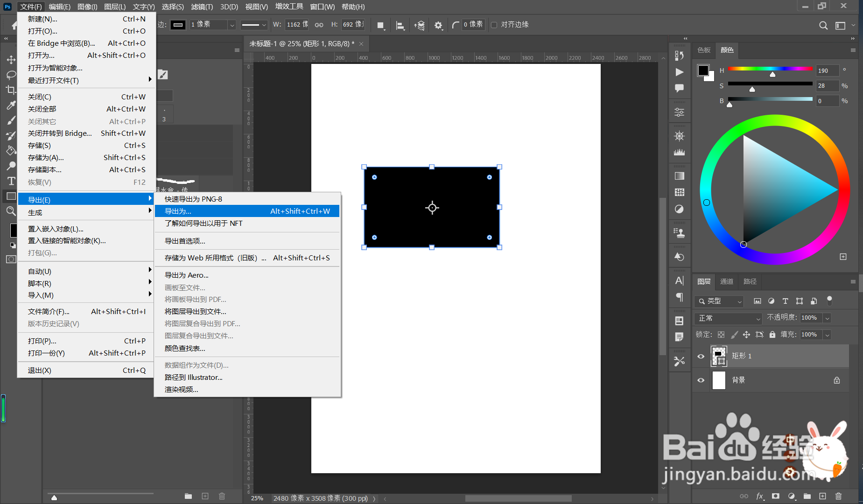Open the 窗口(W) menu
Image resolution: width=863 pixels, height=504 pixels.
(x=323, y=7)
